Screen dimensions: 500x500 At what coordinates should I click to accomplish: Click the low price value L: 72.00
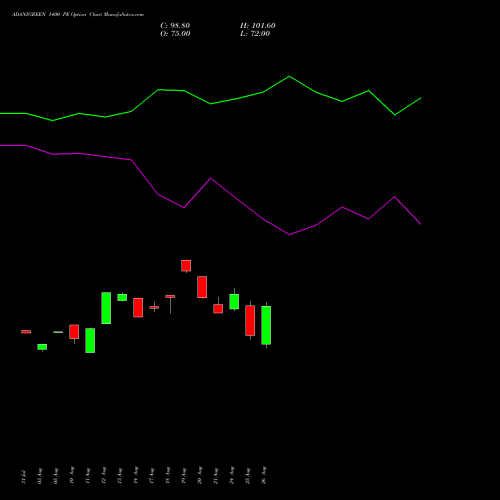[x=255, y=34]
